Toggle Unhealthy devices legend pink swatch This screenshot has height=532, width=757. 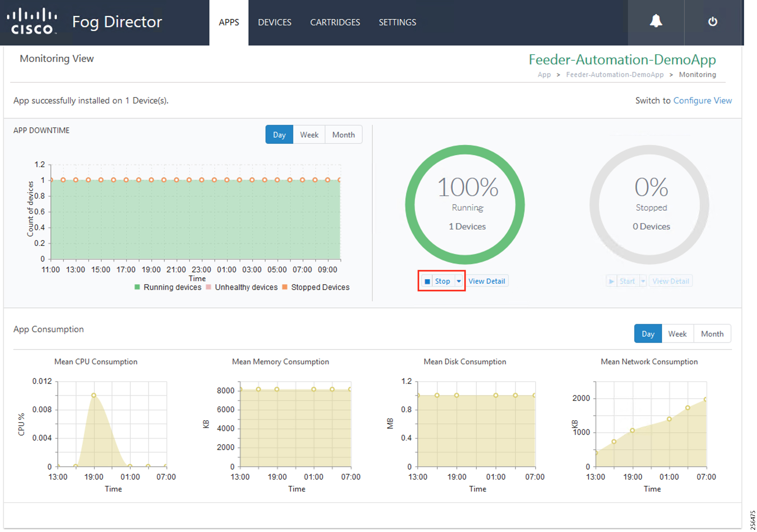pos(208,287)
